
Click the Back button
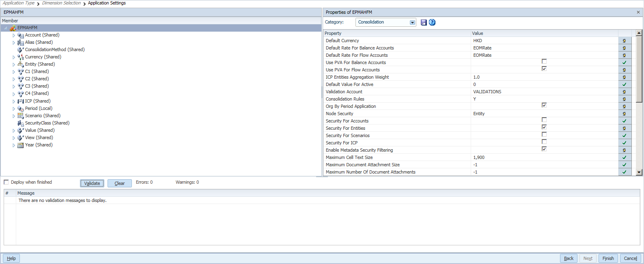[569, 258]
